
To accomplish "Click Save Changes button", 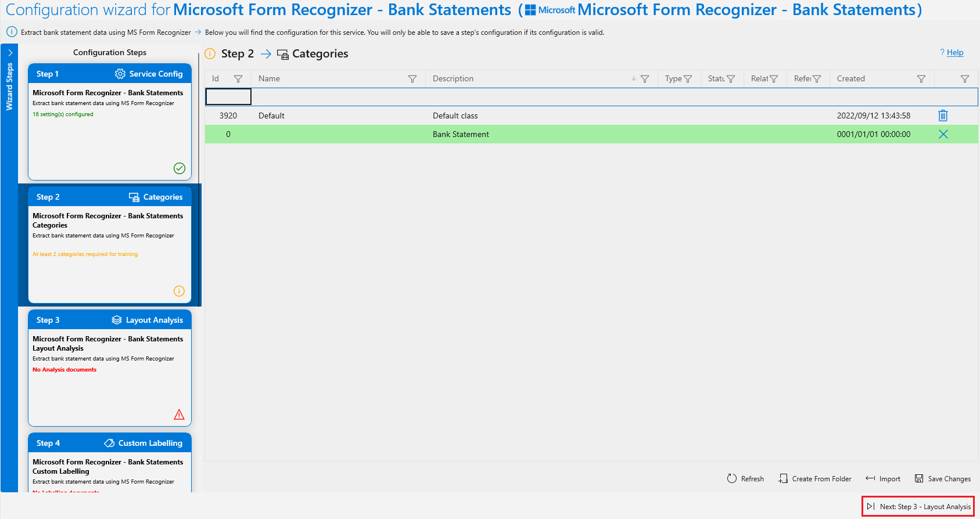I will pyautogui.click(x=943, y=478).
